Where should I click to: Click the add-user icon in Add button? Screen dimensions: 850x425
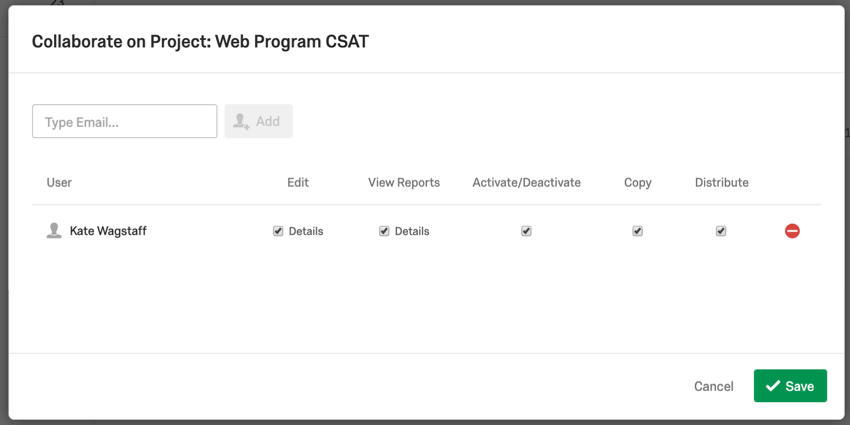[x=241, y=121]
